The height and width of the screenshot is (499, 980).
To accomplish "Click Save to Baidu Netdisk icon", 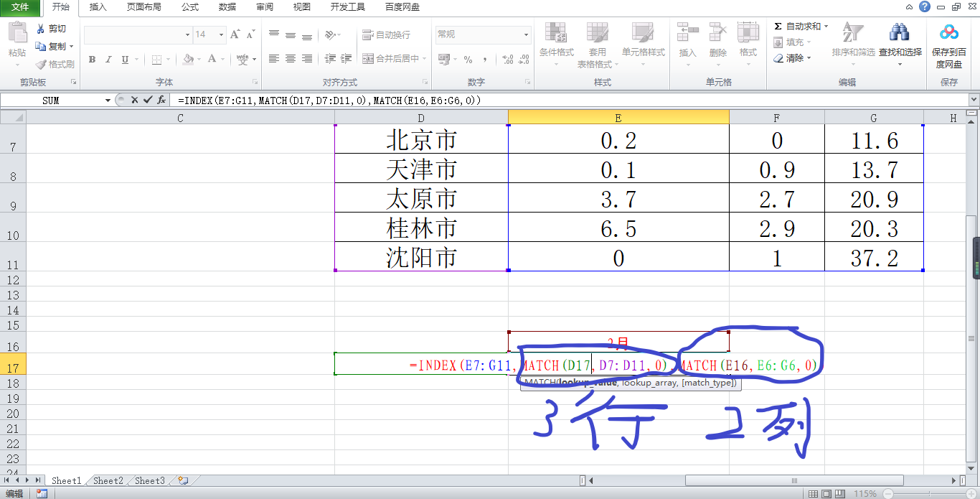I will pyautogui.click(x=949, y=33).
